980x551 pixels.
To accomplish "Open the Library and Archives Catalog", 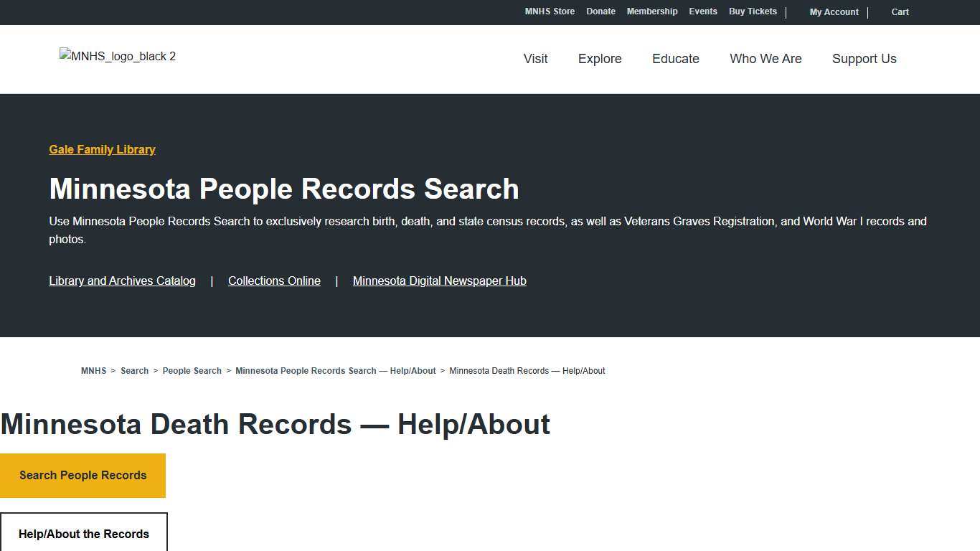I will (x=122, y=281).
